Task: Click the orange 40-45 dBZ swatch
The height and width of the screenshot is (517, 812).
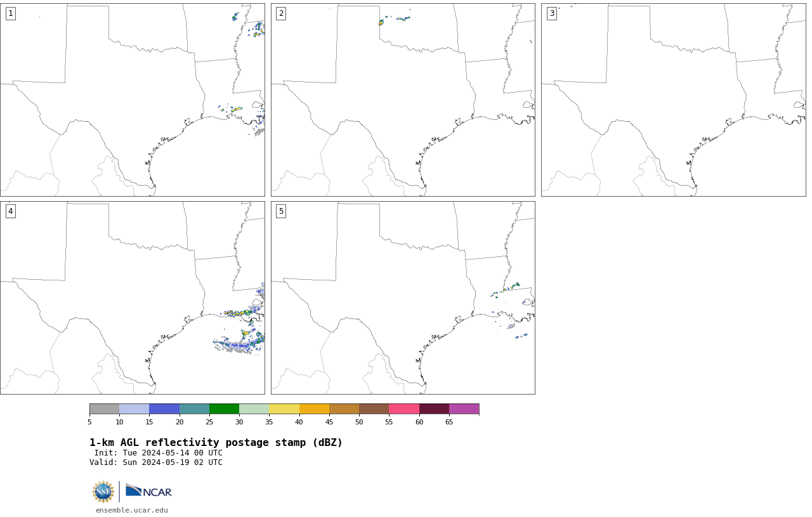Action: 314,409
